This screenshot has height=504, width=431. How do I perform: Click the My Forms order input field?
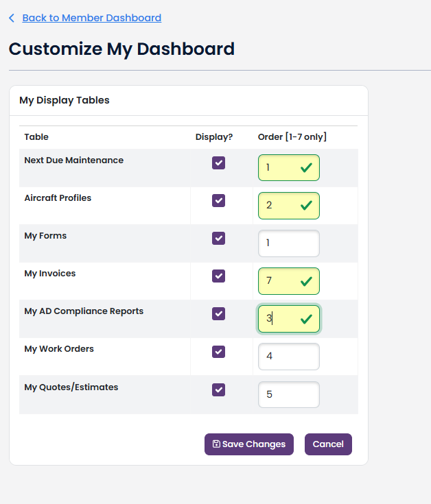[x=288, y=243]
